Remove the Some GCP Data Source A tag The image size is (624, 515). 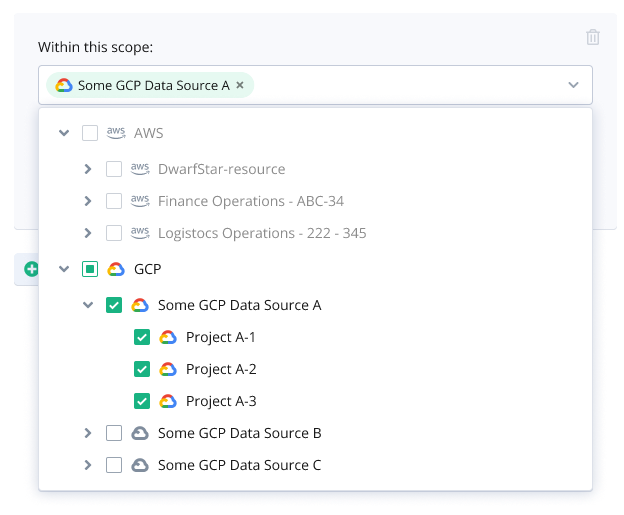(x=240, y=85)
